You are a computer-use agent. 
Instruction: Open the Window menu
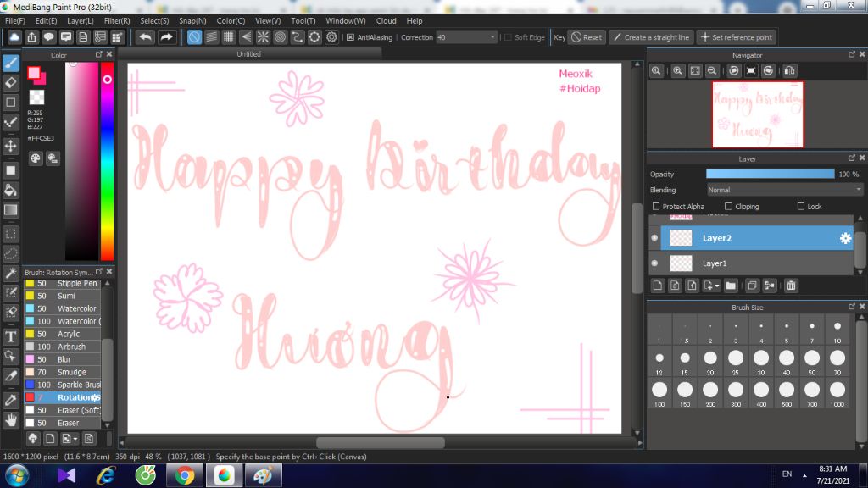point(346,20)
